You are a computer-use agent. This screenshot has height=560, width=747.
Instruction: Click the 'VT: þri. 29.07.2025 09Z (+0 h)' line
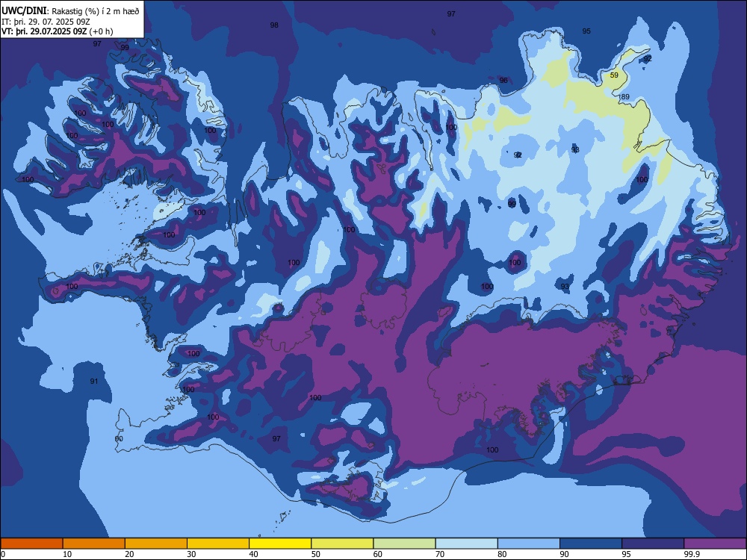(x=58, y=31)
